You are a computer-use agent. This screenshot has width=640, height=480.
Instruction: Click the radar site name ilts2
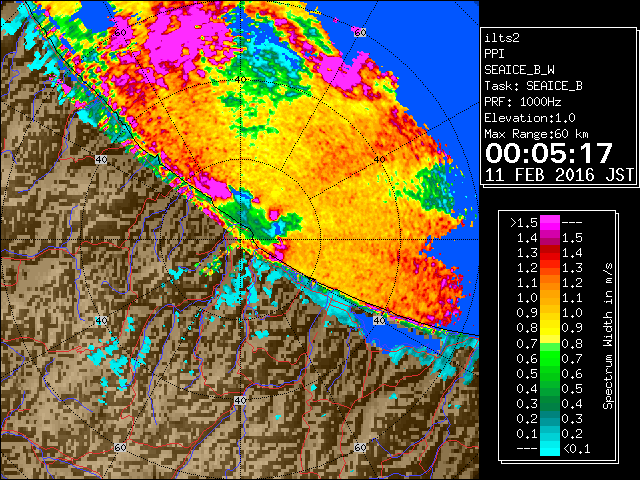502,38
